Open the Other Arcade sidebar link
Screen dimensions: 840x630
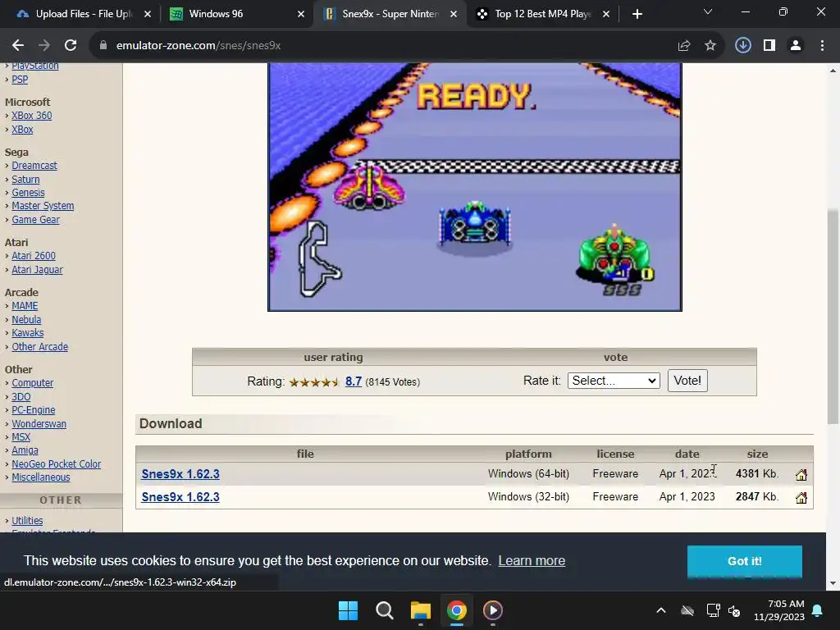[x=39, y=347]
